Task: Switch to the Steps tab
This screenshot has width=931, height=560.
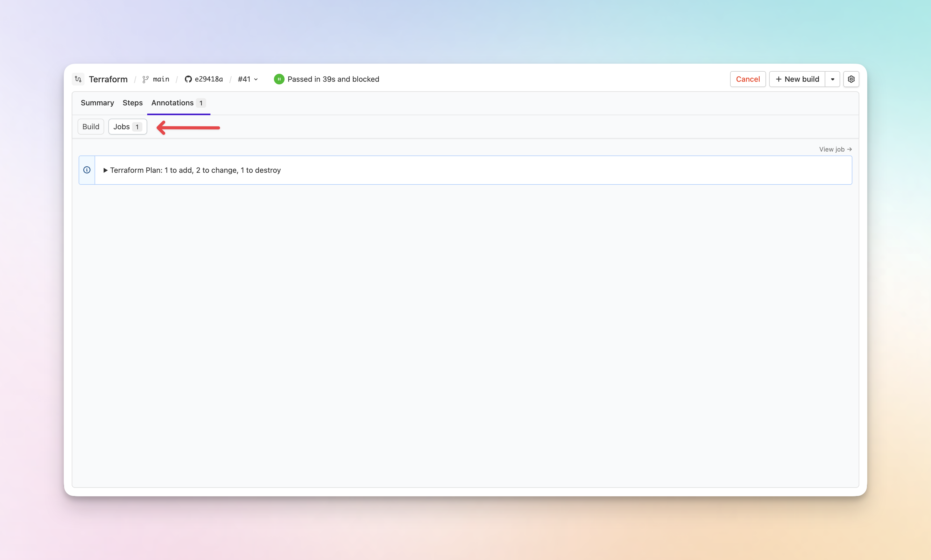Action: pos(132,103)
